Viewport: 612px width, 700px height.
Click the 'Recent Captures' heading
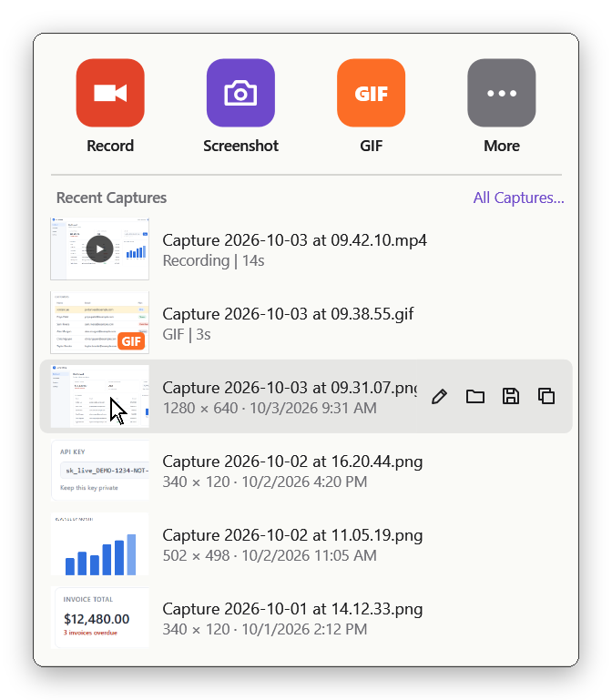111,198
